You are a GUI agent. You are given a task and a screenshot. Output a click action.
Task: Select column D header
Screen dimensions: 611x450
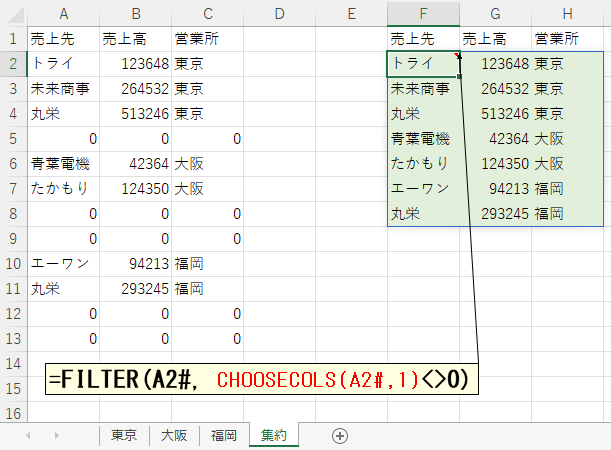pyautogui.click(x=279, y=14)
